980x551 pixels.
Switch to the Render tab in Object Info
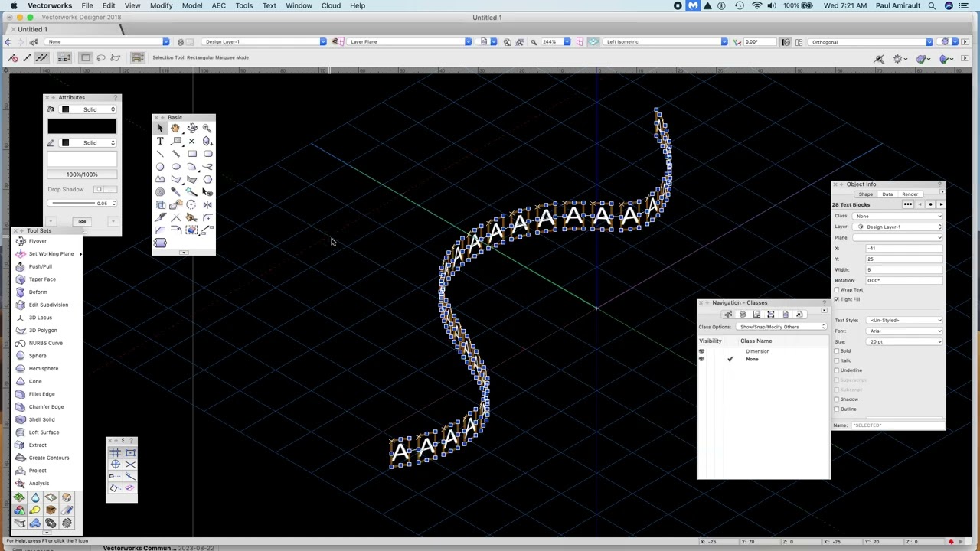tap(910, 194)
